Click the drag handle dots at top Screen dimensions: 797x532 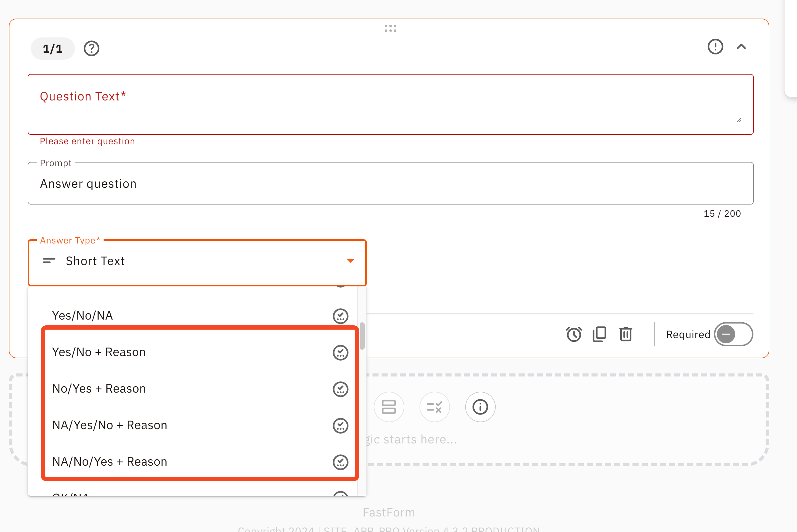[x=391, y=28]
